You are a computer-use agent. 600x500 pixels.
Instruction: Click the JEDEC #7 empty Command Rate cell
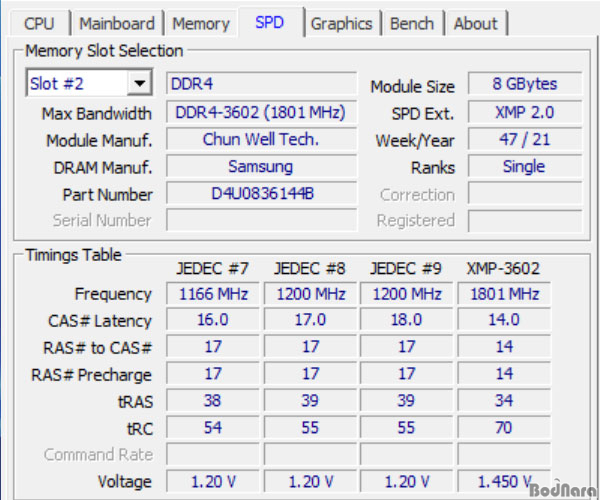click(x=213, y=454)
